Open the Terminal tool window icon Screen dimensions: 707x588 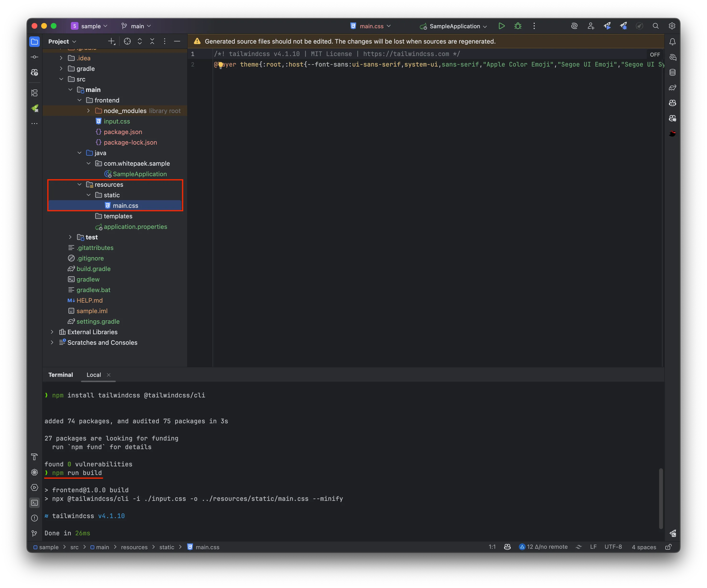click(34, 503)
